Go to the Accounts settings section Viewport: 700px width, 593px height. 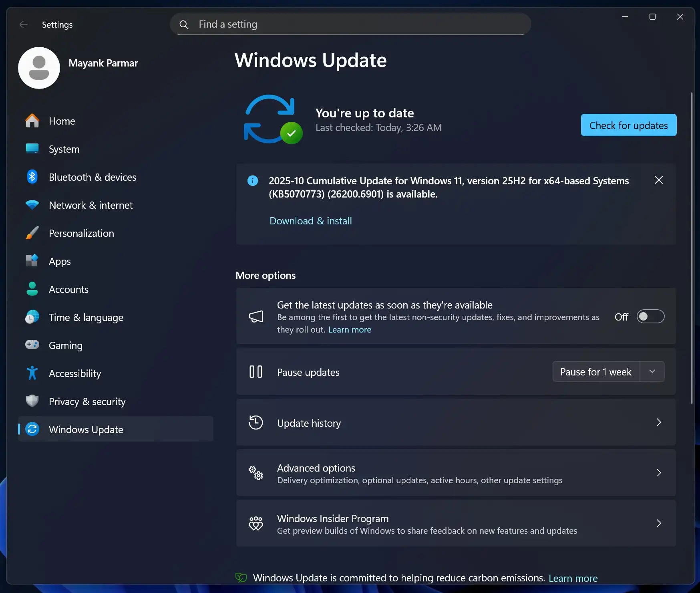pyautogui.click(x=68, y=289)
